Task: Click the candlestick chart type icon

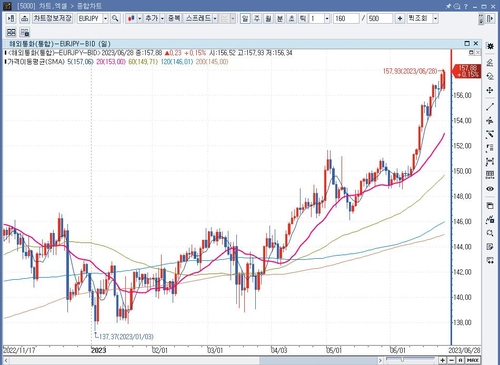Action: click(131, 18)
